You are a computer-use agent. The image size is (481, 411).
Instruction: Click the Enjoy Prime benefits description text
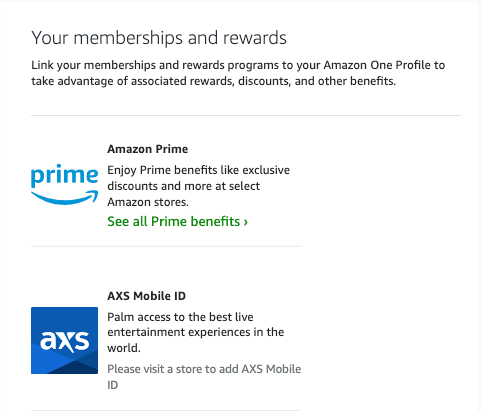198,186
